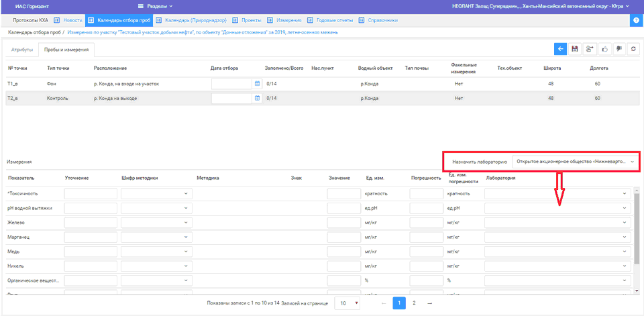644x318 pixels.
Task: Expand Шифр методики dropdown for Токсичность
Action: (156, 193)
